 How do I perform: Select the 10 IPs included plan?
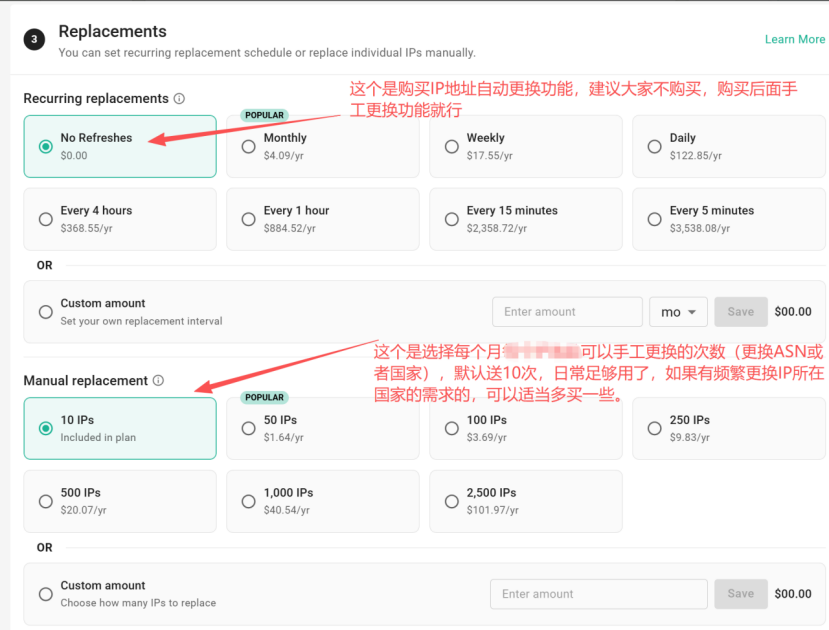pyautogui.click(x=120, y=428)
